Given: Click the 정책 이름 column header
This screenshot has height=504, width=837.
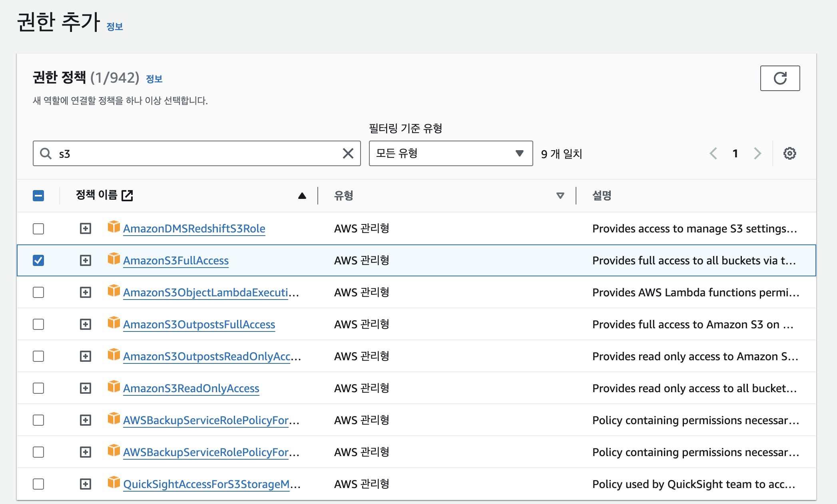Looking at the screenshot, I should (97, 195).
